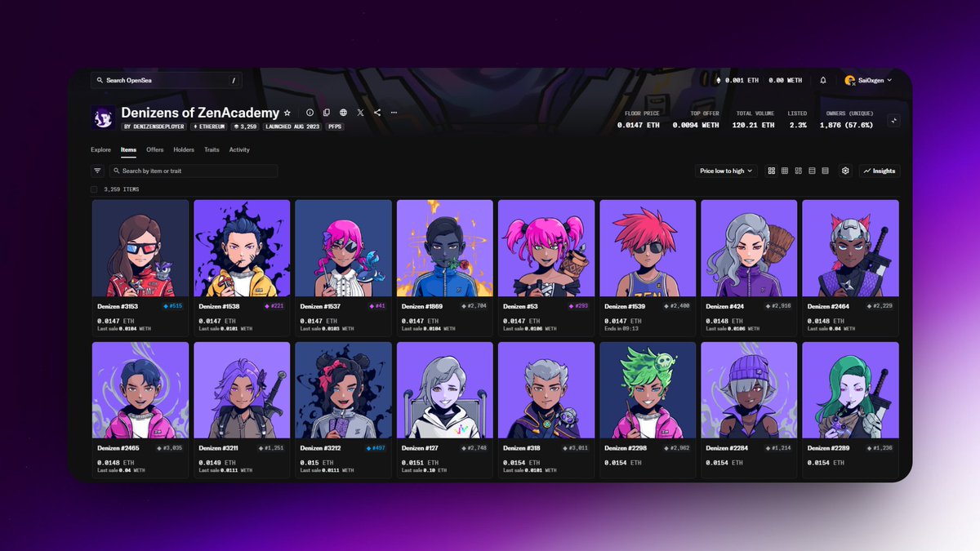Click the rarity rank badge #41
The height and width of the screenshot is (551, 980).
pos(378,306)
